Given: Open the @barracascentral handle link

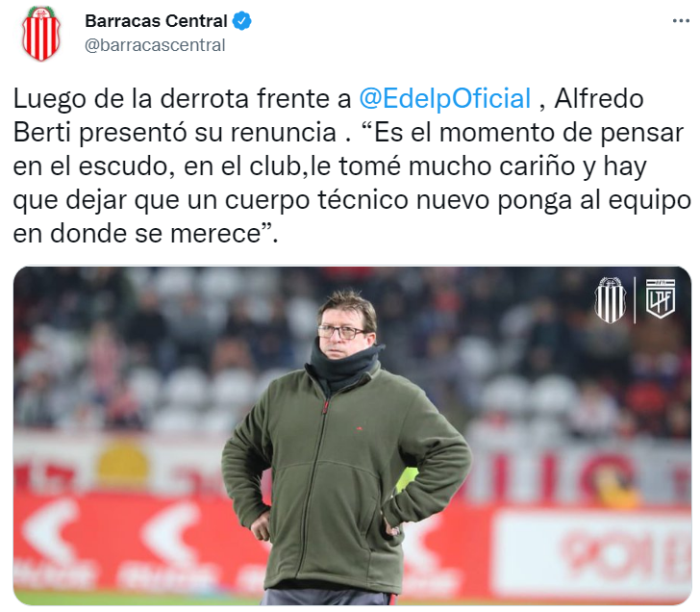Looking at the screenshot, I should click(155, 45).
